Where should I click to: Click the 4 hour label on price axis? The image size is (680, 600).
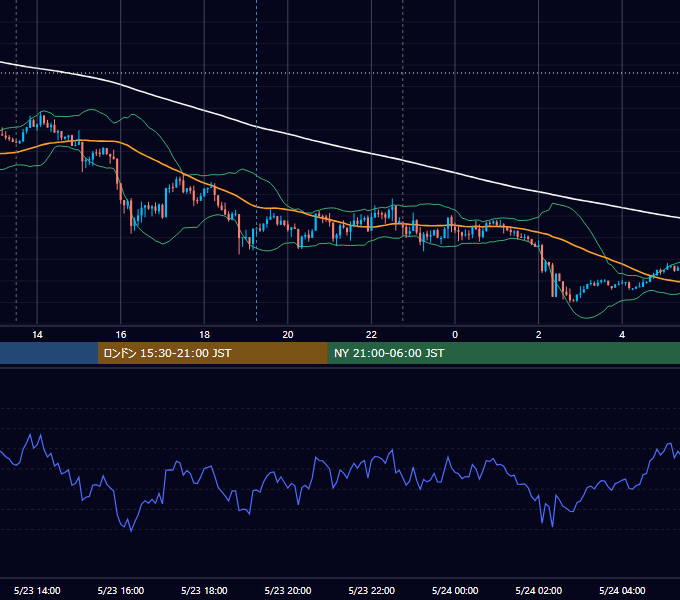coord(622,335)
